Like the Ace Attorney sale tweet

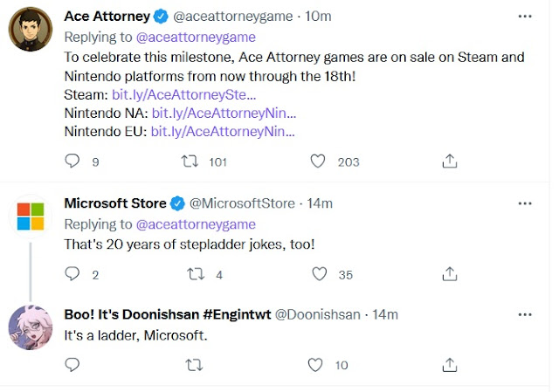[318, 161]
